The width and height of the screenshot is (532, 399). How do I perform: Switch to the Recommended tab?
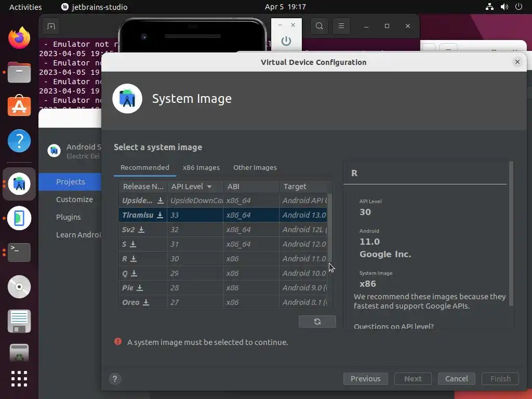click(145, 168)
